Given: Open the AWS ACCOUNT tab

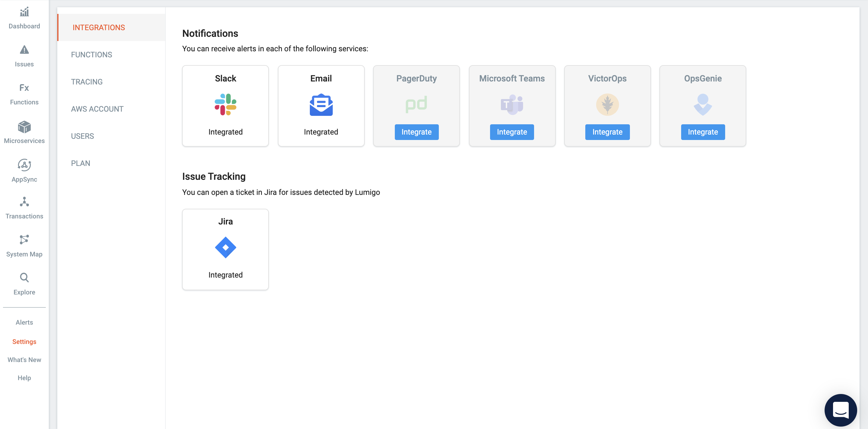Looking at the screenshot, I should [x=111, y=109].
